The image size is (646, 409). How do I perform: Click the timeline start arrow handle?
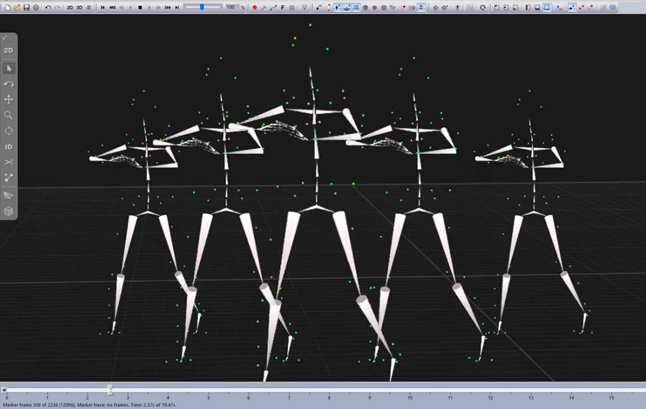tap(4, 390)
